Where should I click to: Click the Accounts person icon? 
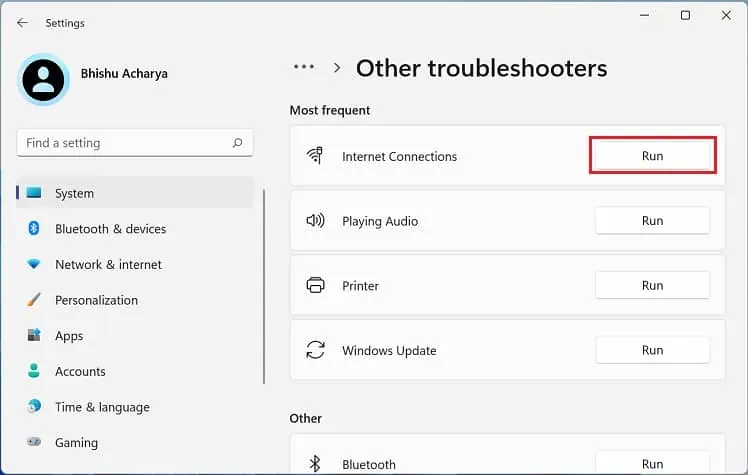[34, 371]
